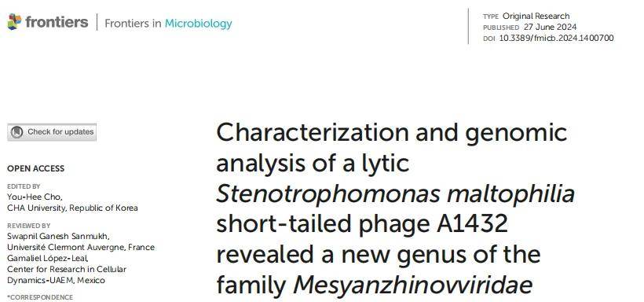Screen dimensions: 644x302
Task: Click the article title starting with Characterization
Action: pyautogui.click(x=395, y=208)
